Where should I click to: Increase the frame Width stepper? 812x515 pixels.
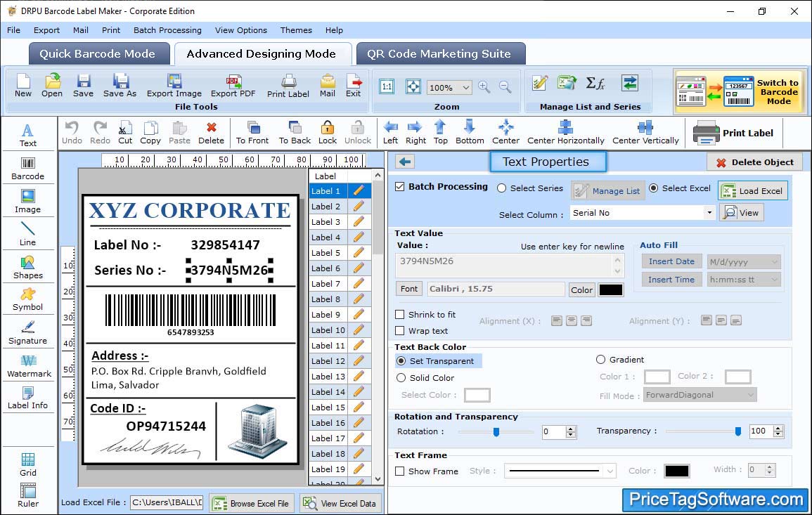[x=770, y=467]
